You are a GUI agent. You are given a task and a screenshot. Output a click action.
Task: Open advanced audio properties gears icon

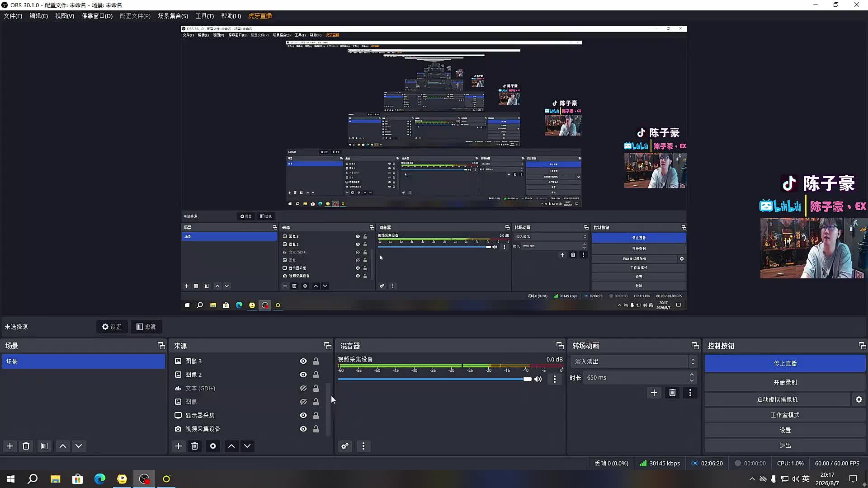coord(345,446)
